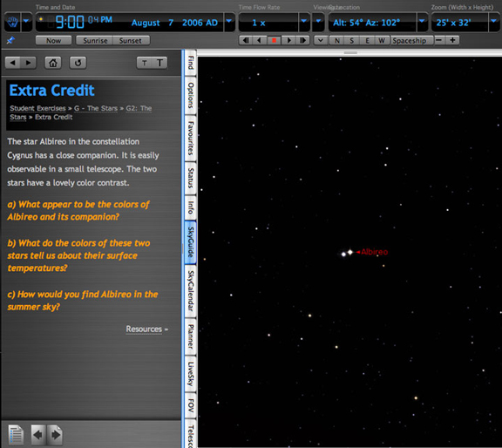Zoom in with the plus button

(x=452, y=40)
